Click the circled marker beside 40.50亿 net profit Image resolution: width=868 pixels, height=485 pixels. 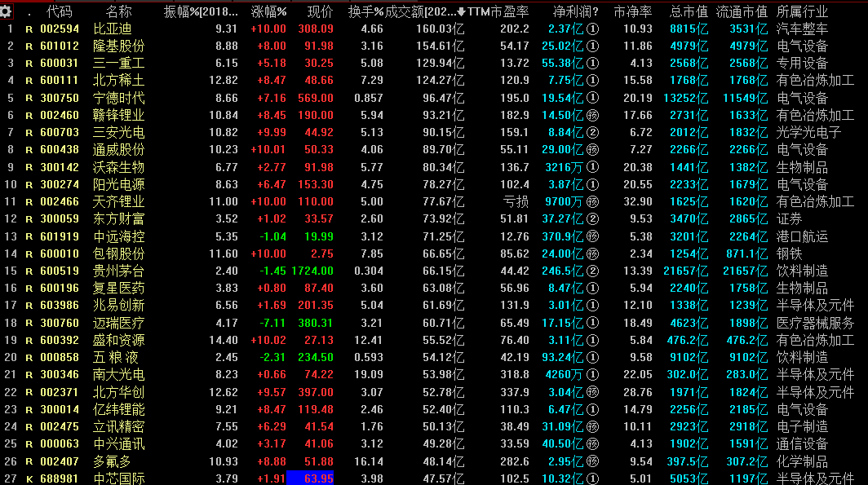pyautogui.click(x=592, y=444)
